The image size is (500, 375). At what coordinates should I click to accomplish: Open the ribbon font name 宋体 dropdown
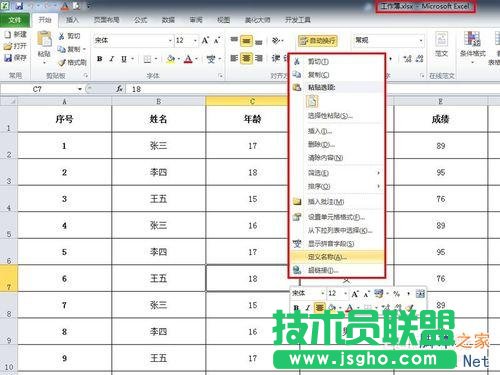[x=170, y=40]
